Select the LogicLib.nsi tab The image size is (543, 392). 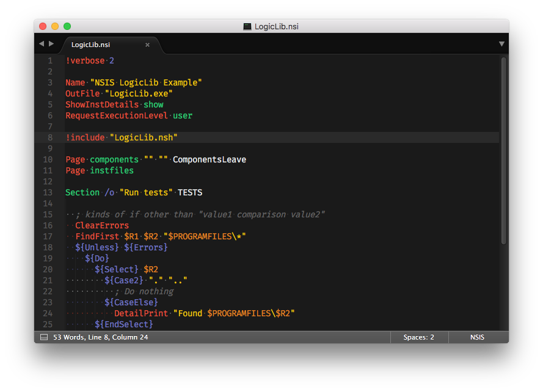[111, 45]
